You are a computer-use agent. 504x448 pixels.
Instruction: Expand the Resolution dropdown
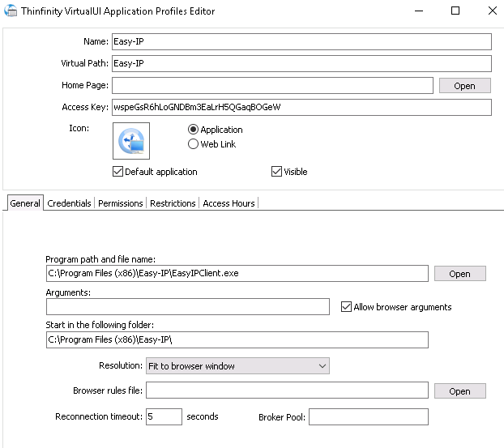(237, 366)
